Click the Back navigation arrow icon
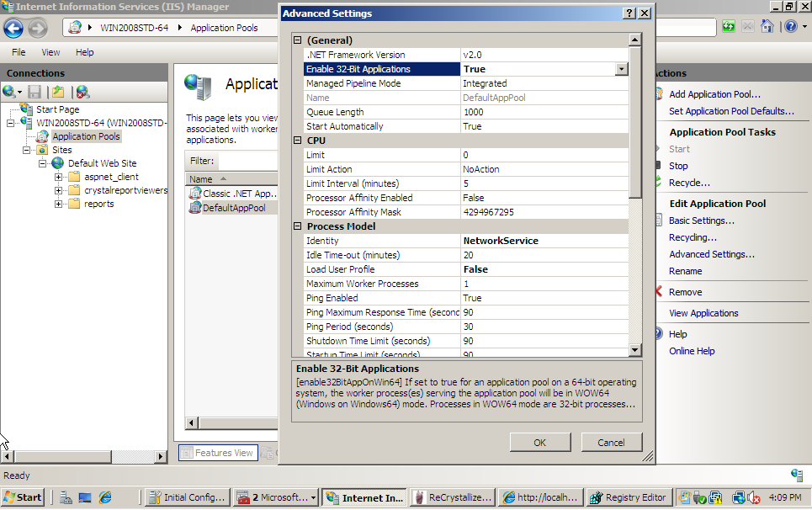The width and height of the screenshot is (812, 510). (x=13, y=28)
